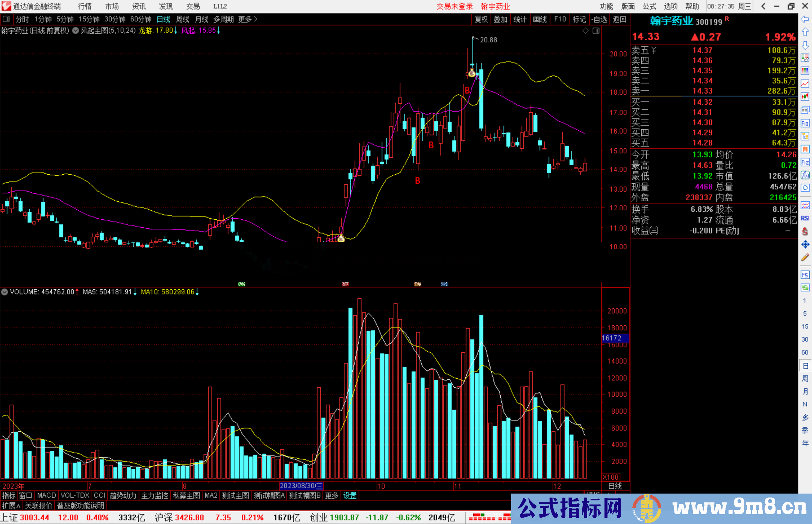Open the RSI indicator sidebar icon
Viewport: 812px width, 524px height.
805,218
